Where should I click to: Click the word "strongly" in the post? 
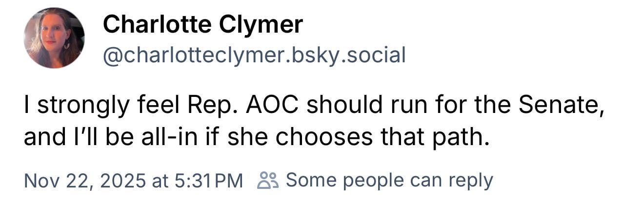[77, 105]
